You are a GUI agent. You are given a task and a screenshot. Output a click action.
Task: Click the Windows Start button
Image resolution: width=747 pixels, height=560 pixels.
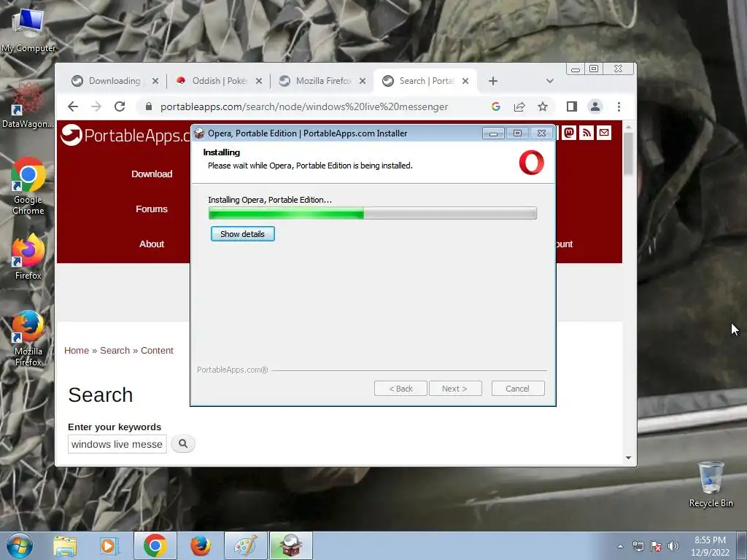pos(19,545)
